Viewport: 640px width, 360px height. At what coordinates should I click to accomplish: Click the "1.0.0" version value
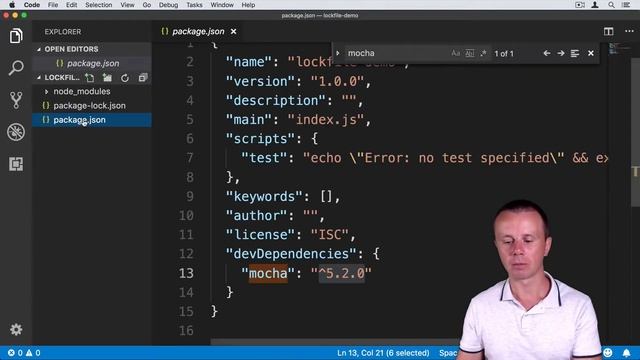337,81
